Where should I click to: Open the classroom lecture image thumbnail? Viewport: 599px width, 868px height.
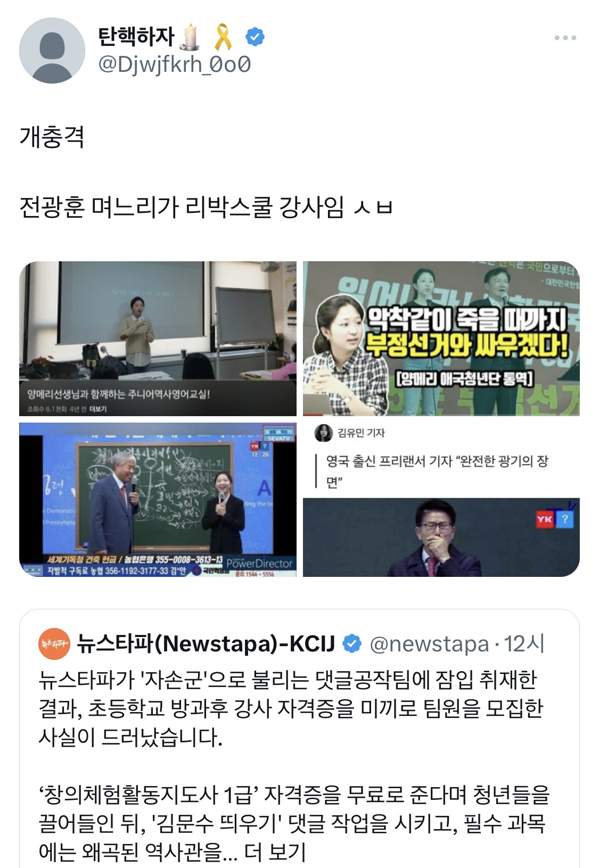tap(158, 338)
